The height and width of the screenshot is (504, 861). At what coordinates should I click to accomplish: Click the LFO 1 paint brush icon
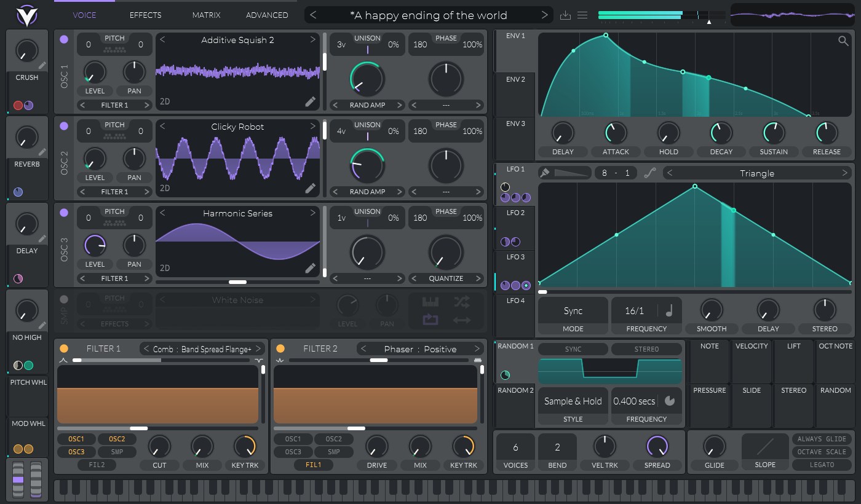click(x=545, y=173)
